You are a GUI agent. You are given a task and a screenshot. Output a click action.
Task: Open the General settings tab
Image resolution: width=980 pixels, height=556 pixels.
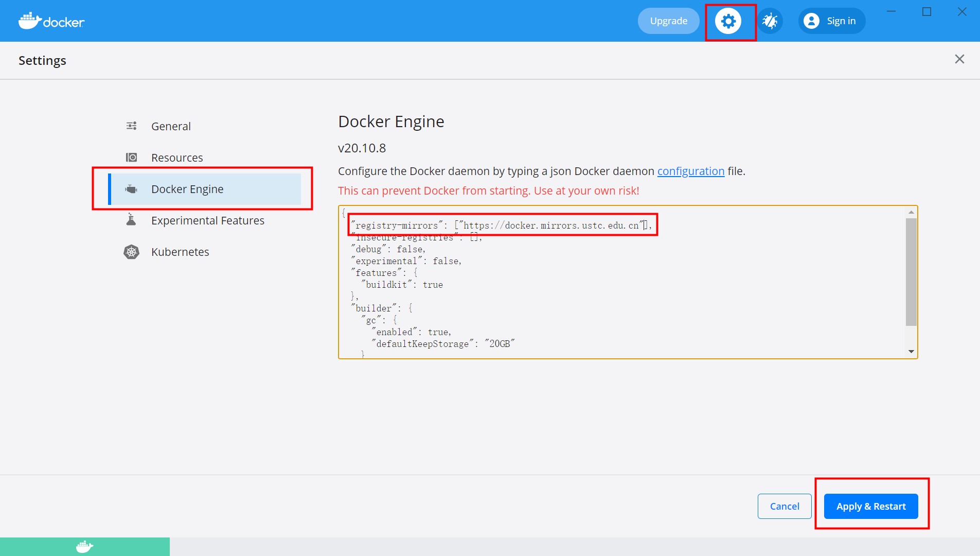(205, 126)
